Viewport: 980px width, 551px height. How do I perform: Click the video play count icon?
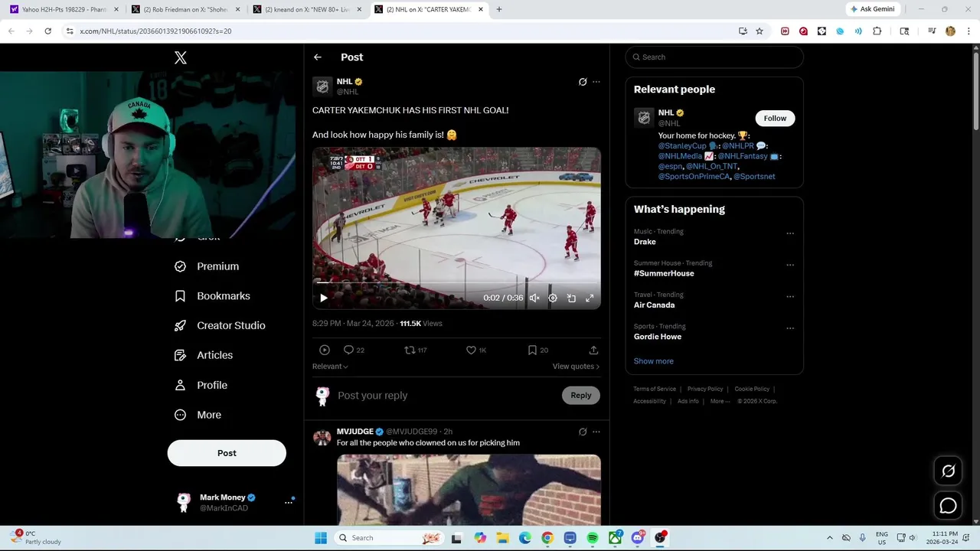coord(325,350)
